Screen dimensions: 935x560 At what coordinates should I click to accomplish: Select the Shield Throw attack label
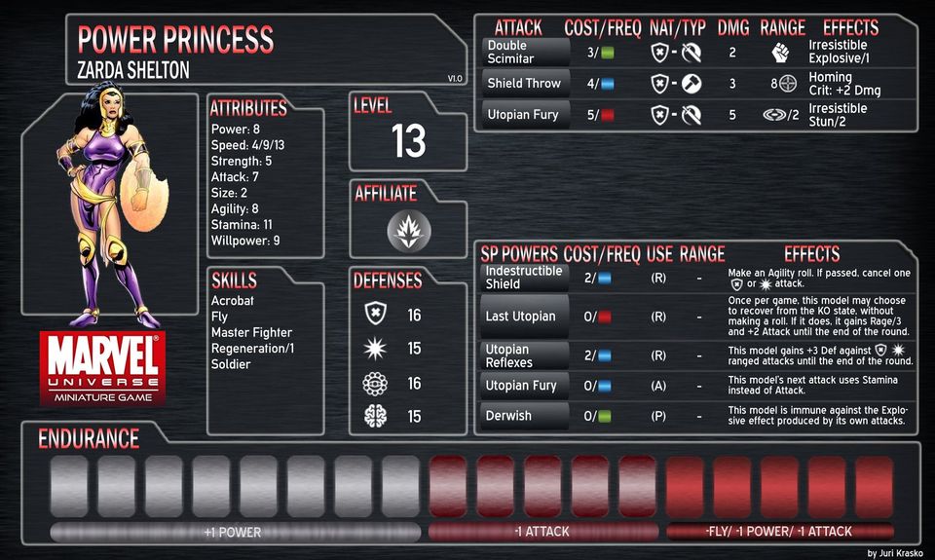tap(525, 84)
